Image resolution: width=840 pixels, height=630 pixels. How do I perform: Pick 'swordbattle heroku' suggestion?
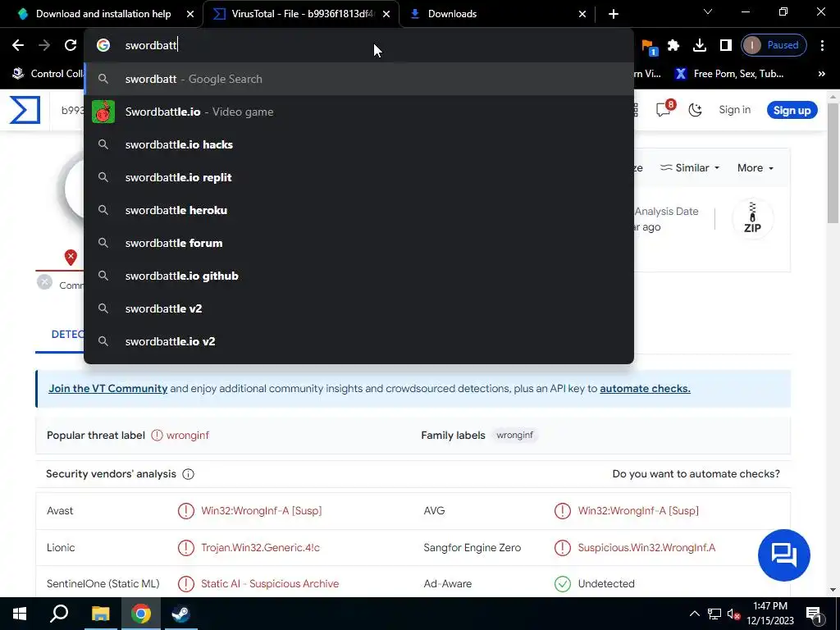pos(359,210)
